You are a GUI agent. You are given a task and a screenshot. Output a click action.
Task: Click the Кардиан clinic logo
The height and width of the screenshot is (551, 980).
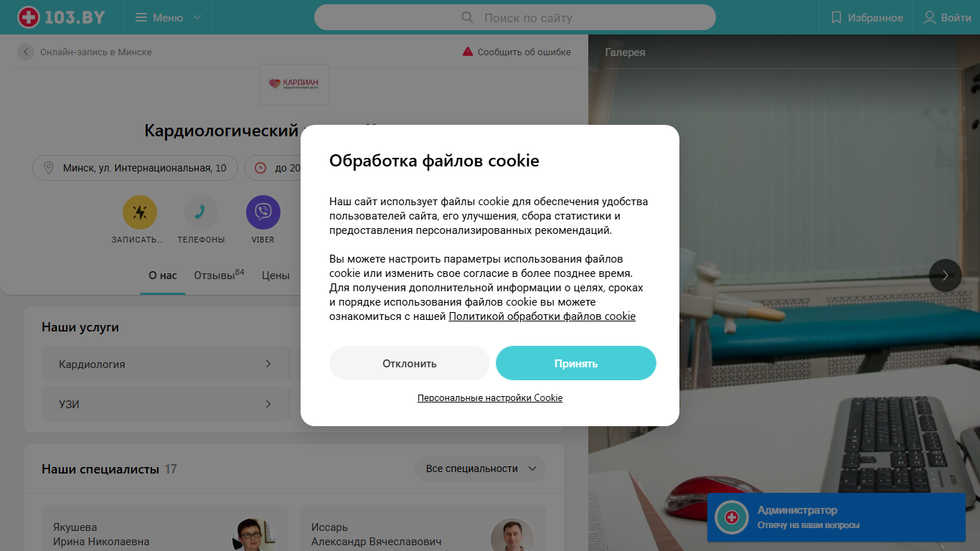[294, 85]
